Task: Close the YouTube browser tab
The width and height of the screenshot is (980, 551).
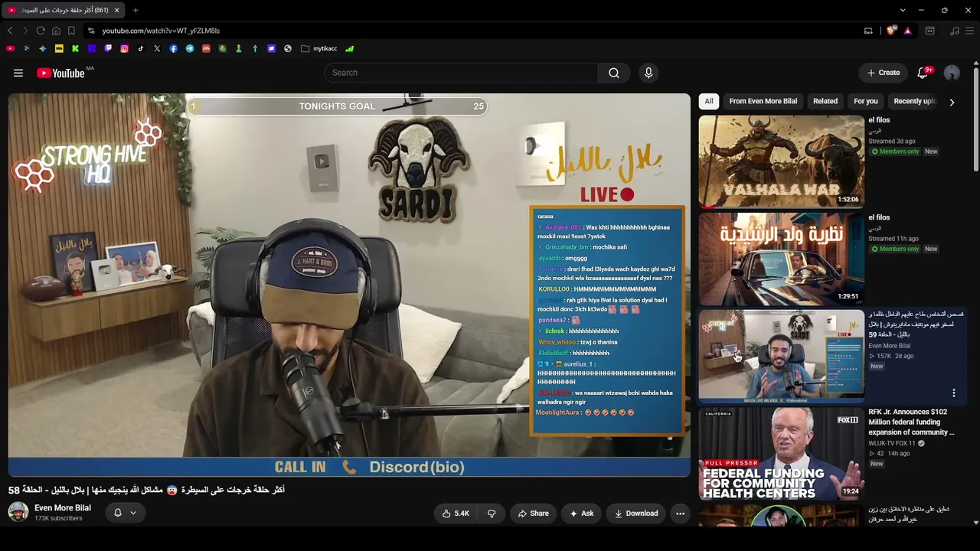Action: click(116, 10)
